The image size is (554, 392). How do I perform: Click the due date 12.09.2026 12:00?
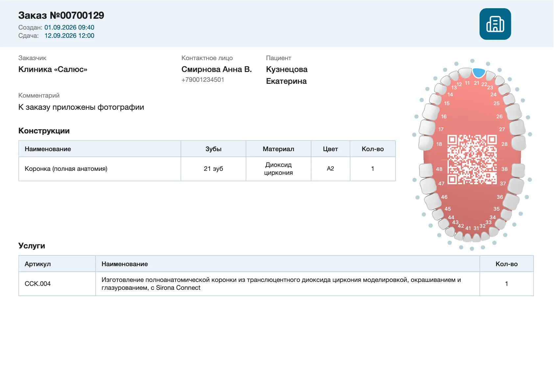tap(69, 35)
